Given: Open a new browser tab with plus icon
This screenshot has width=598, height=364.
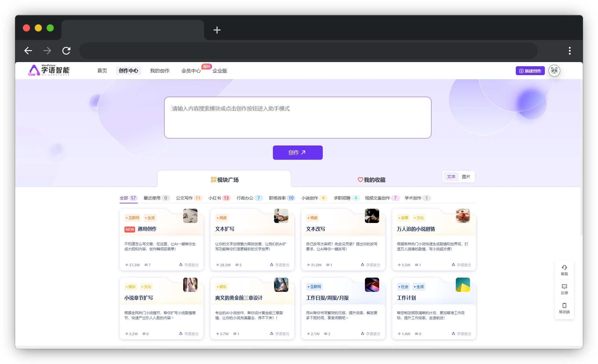Looking at the screenshot, I should coord(217,30).
